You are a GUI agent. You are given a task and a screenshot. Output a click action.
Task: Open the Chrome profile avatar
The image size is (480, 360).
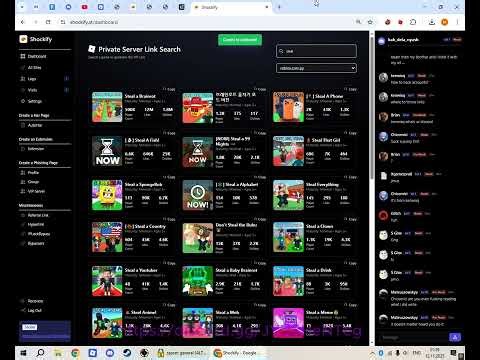[x=444, y=22]
